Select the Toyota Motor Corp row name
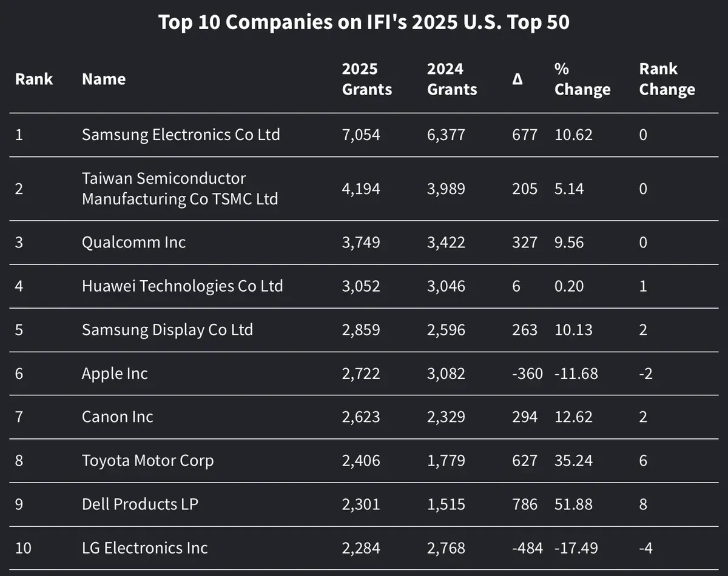This screenshot has height=576, width=728. click(147, 461)
